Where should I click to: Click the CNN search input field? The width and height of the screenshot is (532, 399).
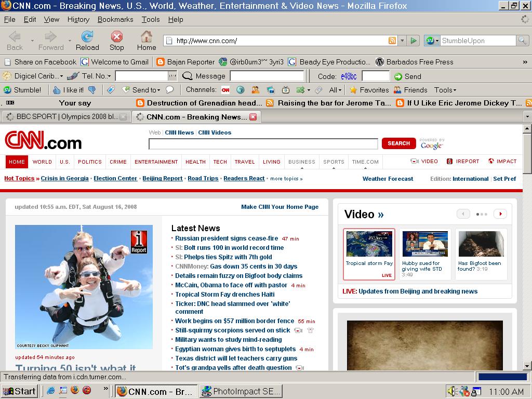[x=263, y=144]
